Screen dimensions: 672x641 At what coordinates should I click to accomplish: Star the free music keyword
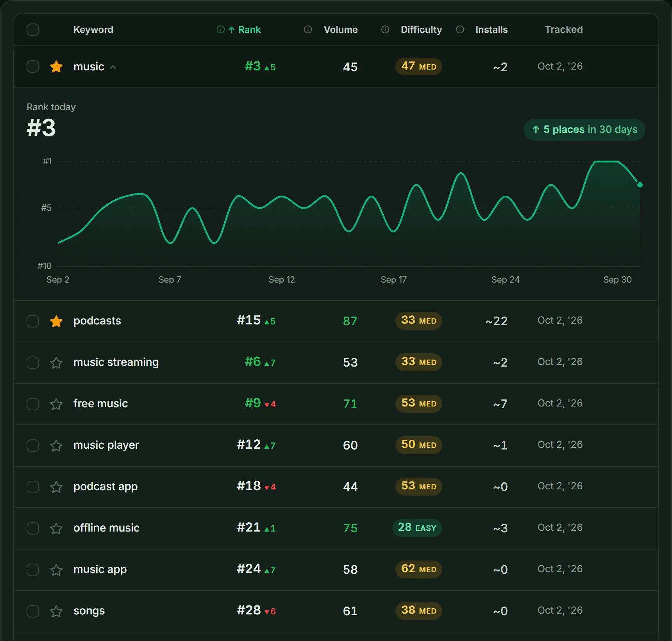pos(56,404)
